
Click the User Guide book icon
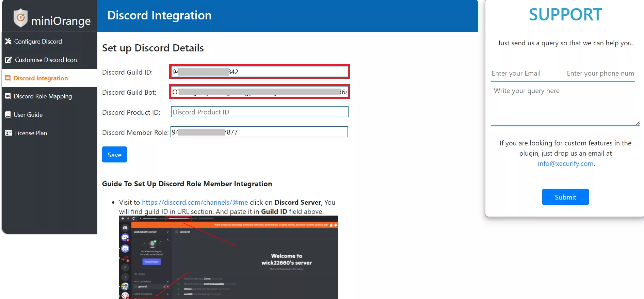(x=8, y=114)
